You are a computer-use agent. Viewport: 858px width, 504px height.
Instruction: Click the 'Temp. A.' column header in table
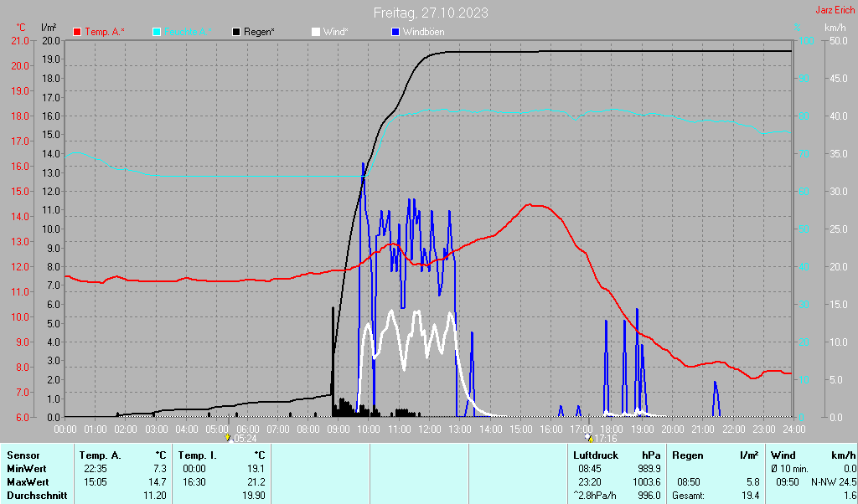point(101,455)
